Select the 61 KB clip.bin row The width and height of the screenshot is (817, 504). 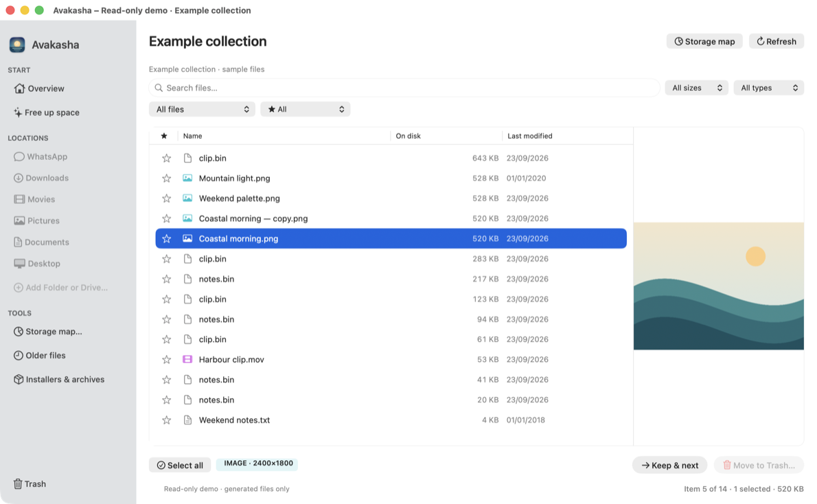click(391, 339)
